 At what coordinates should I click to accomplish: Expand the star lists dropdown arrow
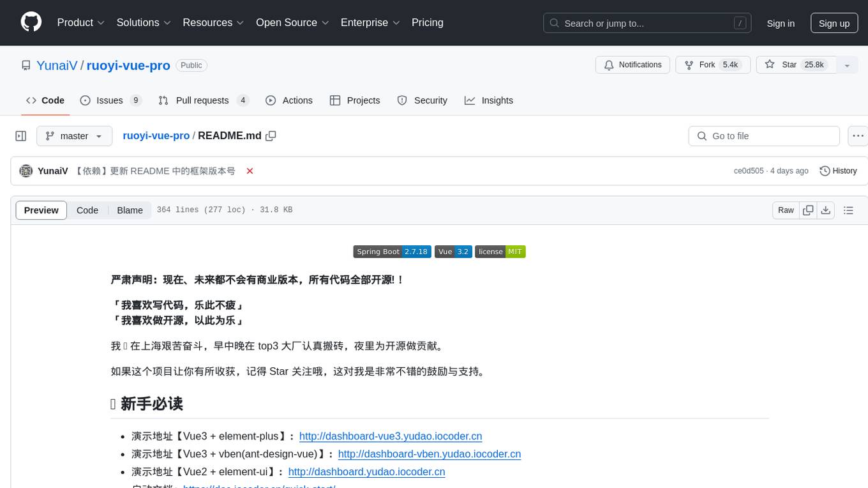tap(847, 65)
